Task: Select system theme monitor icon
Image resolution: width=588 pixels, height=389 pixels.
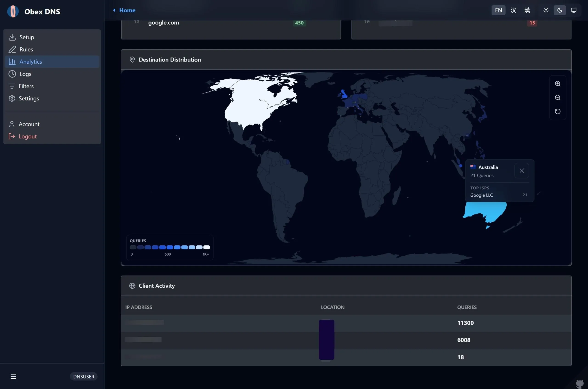Action: click(573, 10)
